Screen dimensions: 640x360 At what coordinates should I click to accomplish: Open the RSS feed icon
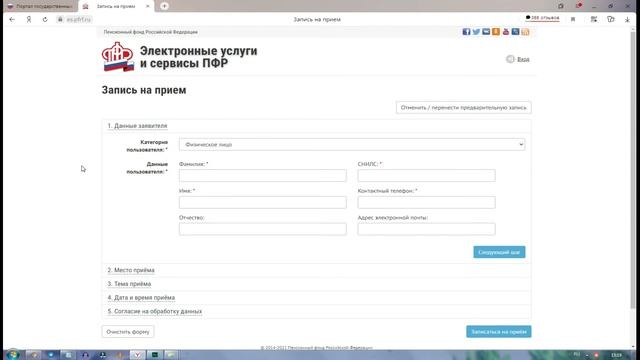point(525,32)
